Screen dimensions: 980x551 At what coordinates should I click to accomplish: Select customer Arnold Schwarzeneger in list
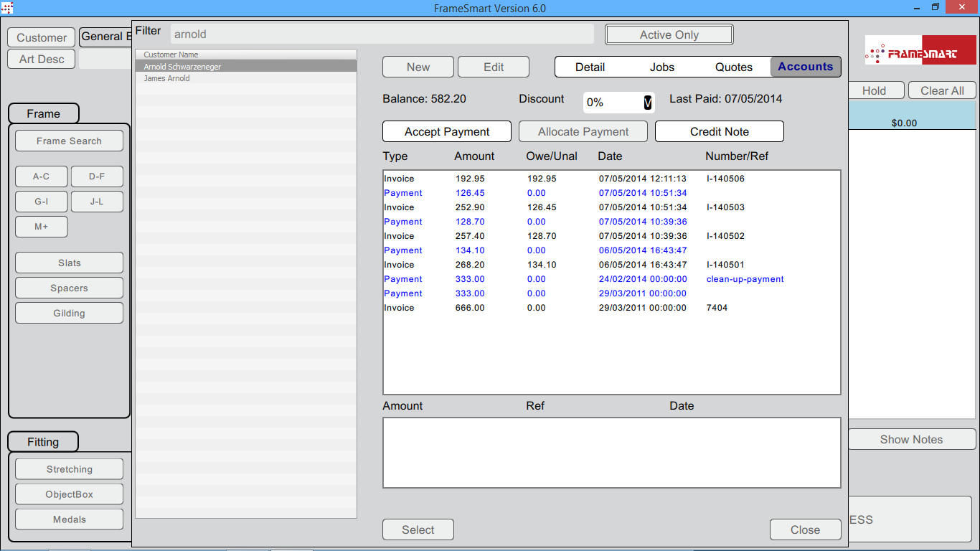click(x=182, y=67)
